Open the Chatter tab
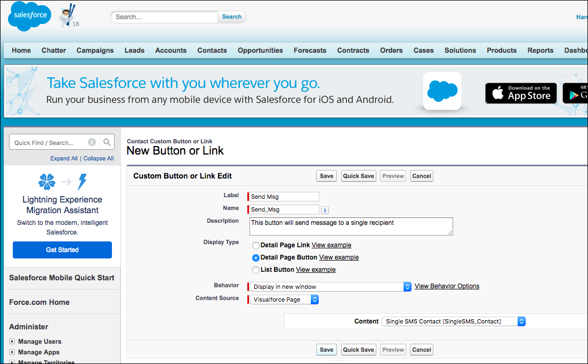588x364 pixels. [54, 50]
